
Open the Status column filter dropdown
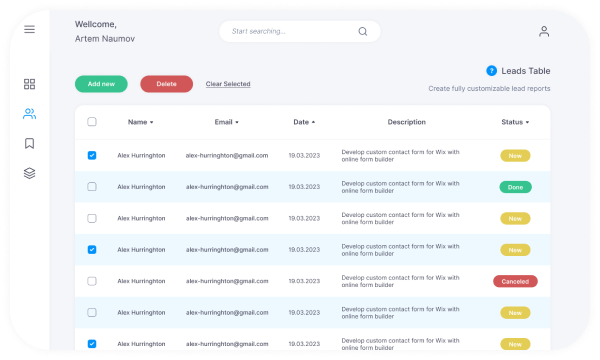pyautogui.click(x=515, y=122)
